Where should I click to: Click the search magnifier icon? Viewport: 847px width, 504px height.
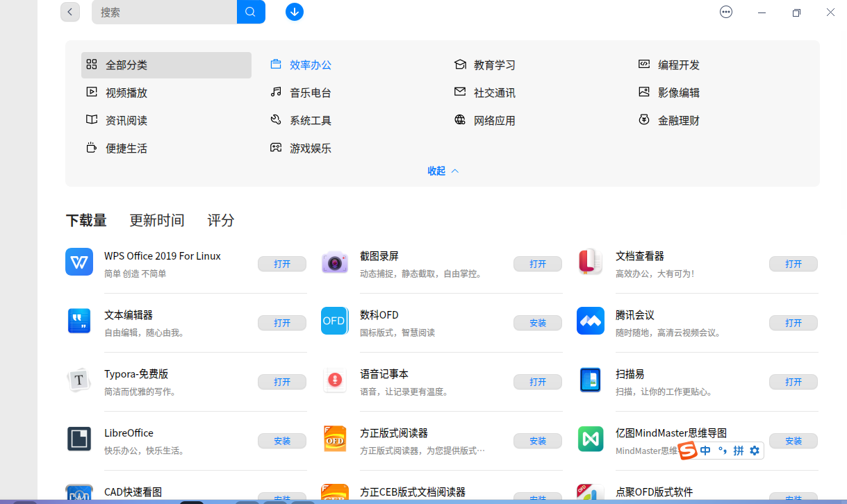click(x=251, y=12)
